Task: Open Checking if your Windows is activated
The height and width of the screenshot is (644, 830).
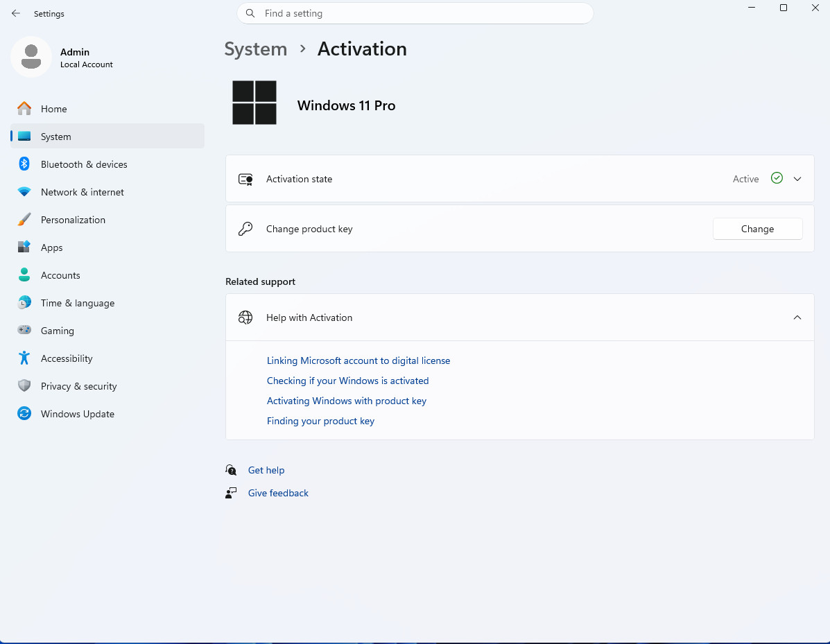Action: [348, 381]
